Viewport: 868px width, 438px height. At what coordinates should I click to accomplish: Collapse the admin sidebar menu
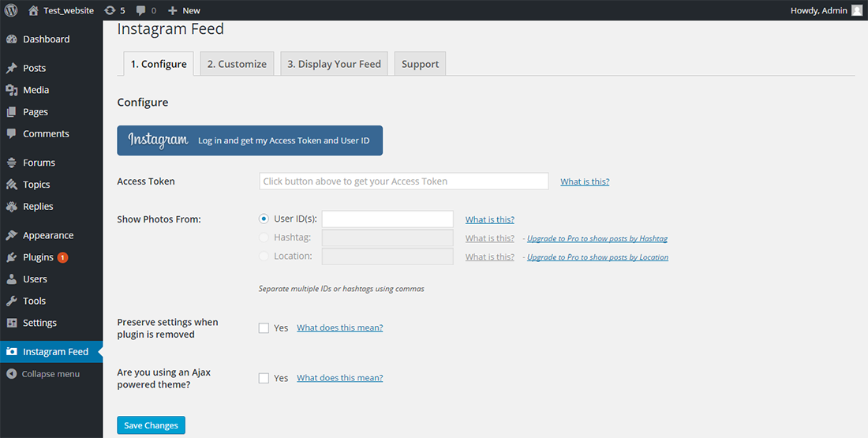pyautogui.click(x=51, y=374)
